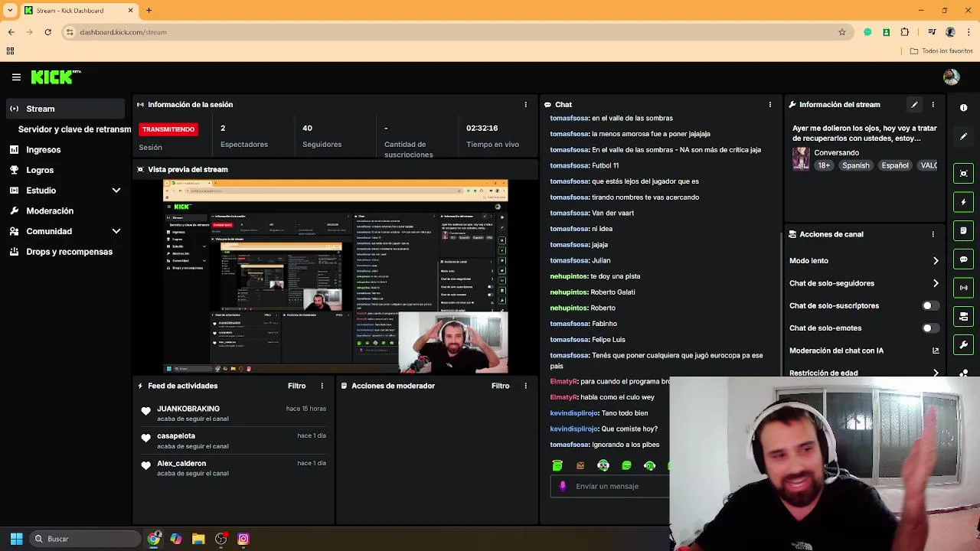Open Acciones de canal three-dot menu
This screenshot has width=980, height=551.
(x=933, y=234)
